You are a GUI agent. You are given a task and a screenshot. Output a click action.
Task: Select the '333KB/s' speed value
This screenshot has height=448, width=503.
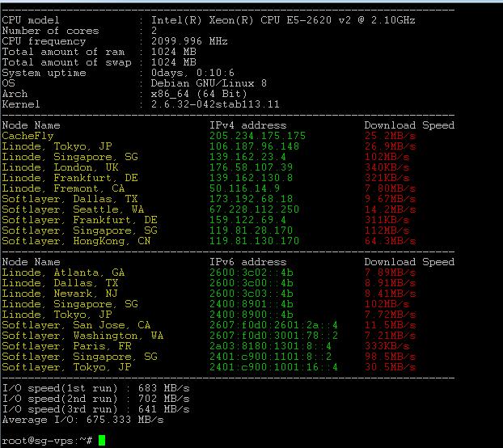point(387,346)
